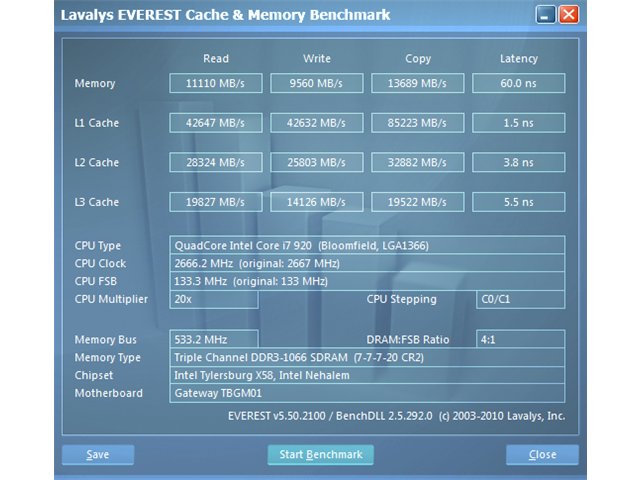Select L2 Cache copy 32882 MB/s
Screen dimensions: 640x480
click(417, 162)
